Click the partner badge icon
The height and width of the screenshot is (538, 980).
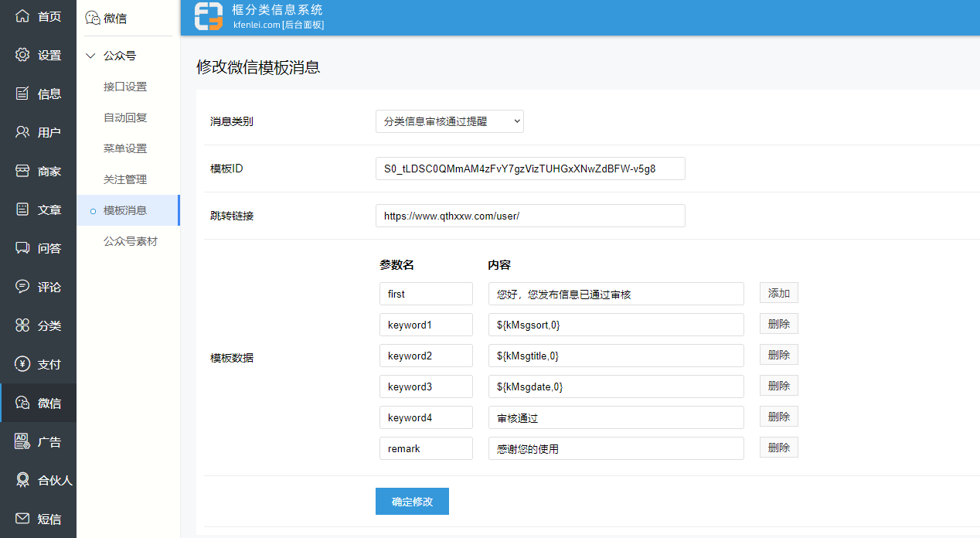[22, 480]
